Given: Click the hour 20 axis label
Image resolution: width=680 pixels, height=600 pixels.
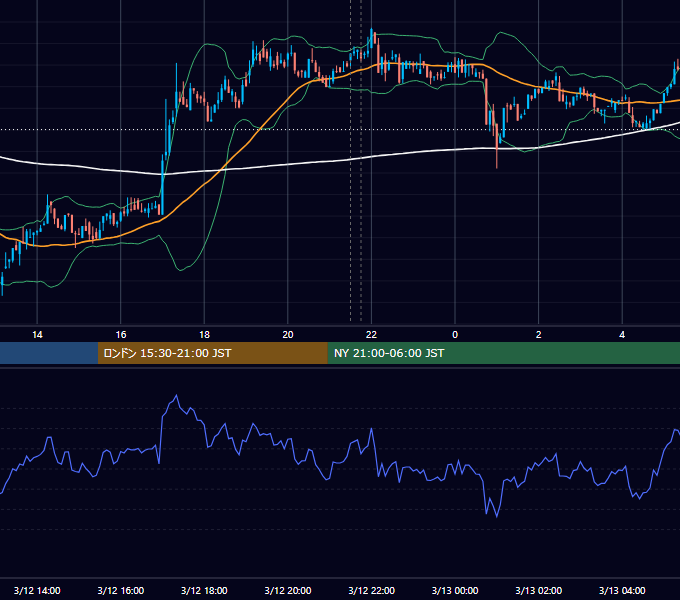Looking at the screenshot, I should pos(288,335).
